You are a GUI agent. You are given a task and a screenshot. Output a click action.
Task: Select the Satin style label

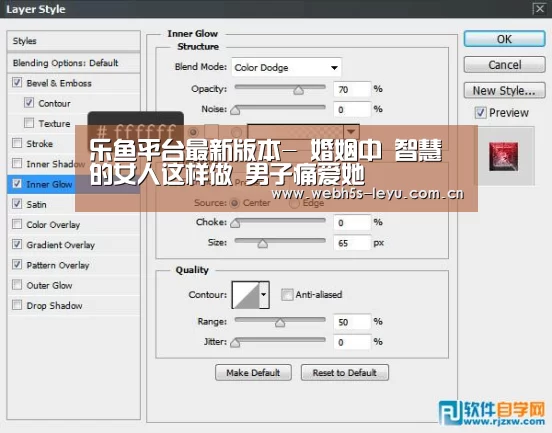click(x=36, y=205)
